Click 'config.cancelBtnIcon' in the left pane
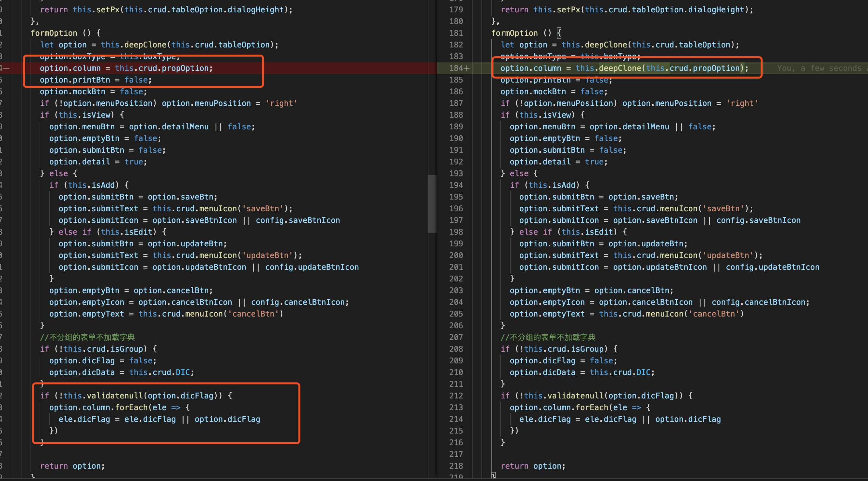The width and height of the screenshot is (868, 481). pyautogui.click(x=298, y=302)
